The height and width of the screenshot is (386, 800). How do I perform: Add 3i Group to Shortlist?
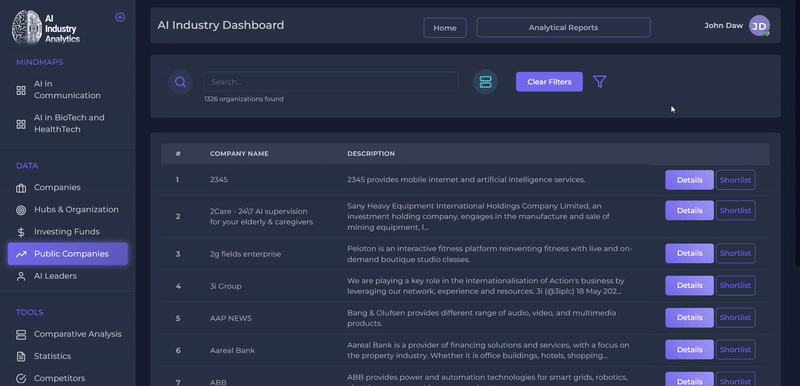pyautogui.click(x=735, y=286)
